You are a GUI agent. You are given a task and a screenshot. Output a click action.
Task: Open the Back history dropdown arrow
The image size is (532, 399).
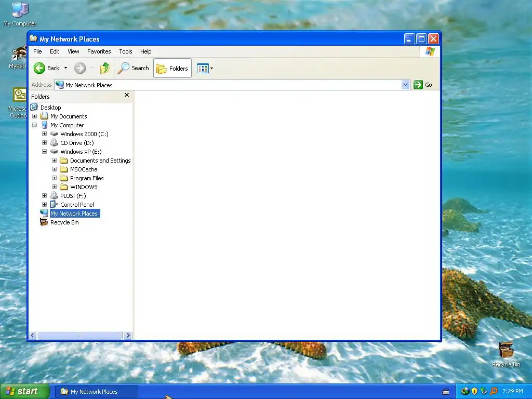click(65, 68)
